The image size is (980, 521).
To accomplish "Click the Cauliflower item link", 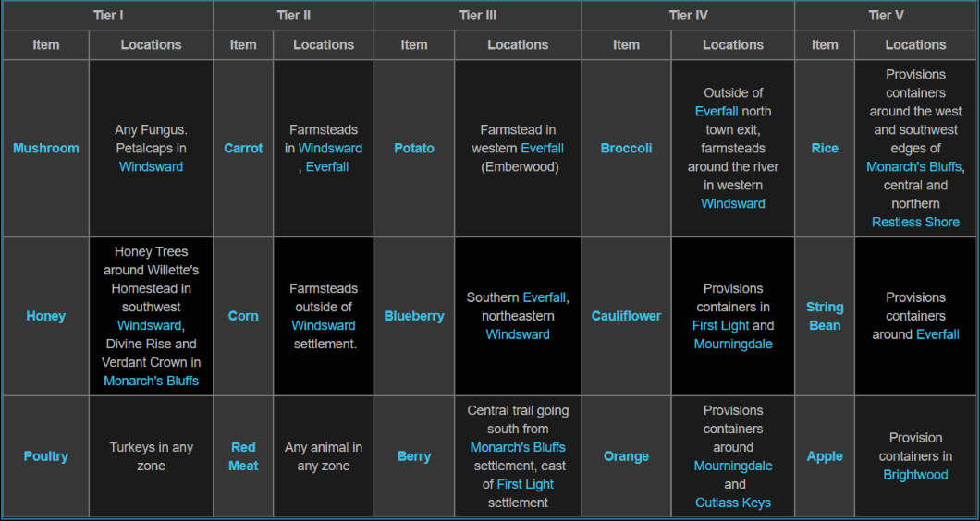I will (626, 316).
